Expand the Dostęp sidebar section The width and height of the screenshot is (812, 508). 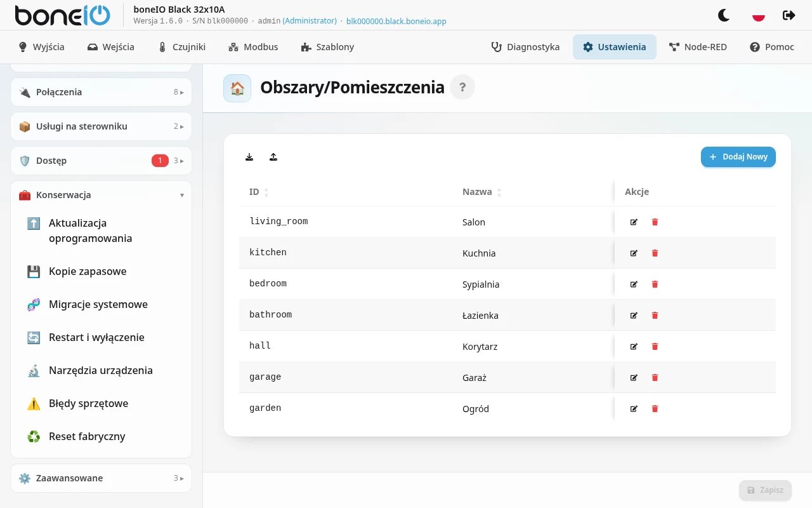[101, 161]
